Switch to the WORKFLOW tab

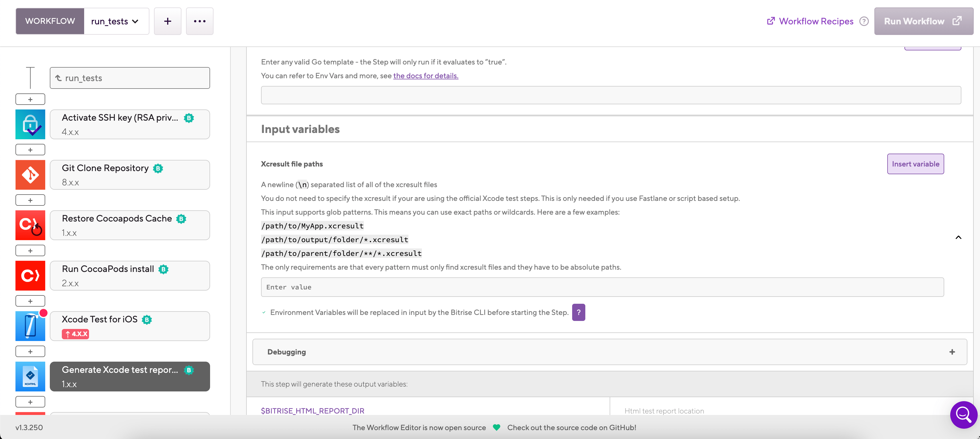(50, 21)
